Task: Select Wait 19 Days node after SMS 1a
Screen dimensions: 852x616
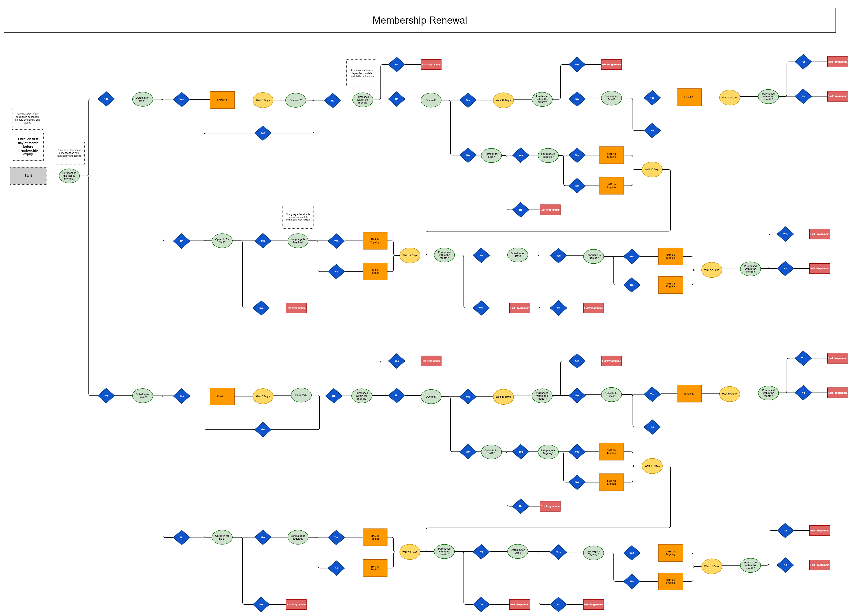Action: click(x=409, y=255)
